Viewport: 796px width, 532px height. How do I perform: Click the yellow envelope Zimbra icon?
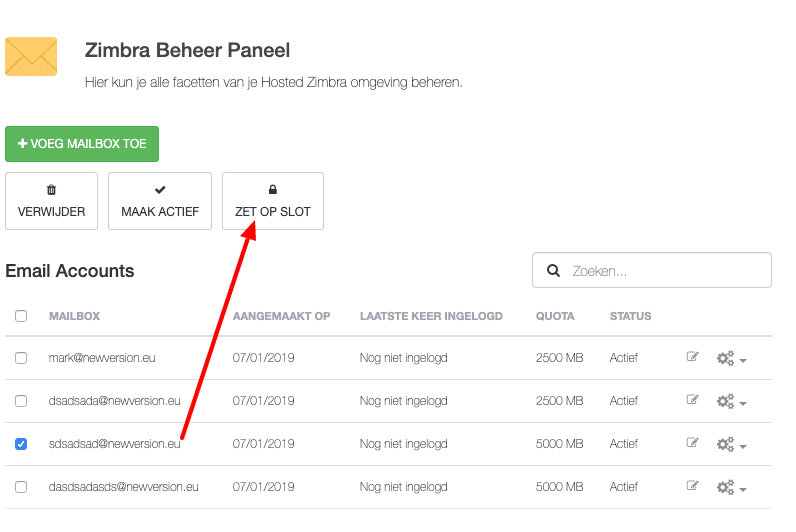pyautogui.click(x=31, y=56)
